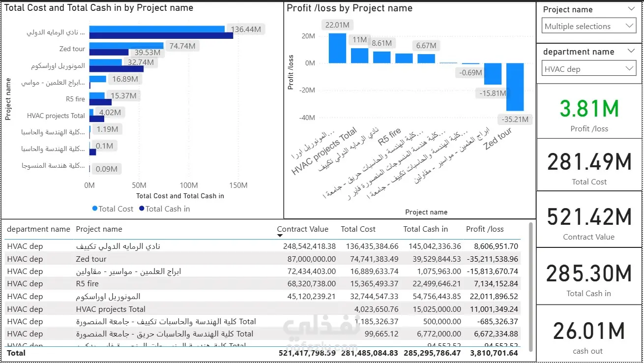Sort table by Profit /loss column header
This screenshot has width=644, height=363.
click(x=485, y=229)
